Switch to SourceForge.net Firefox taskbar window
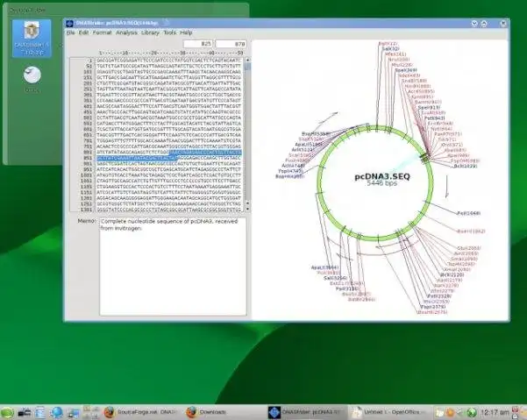Screen dimensions: 527x420 click(x=141, y=412)
